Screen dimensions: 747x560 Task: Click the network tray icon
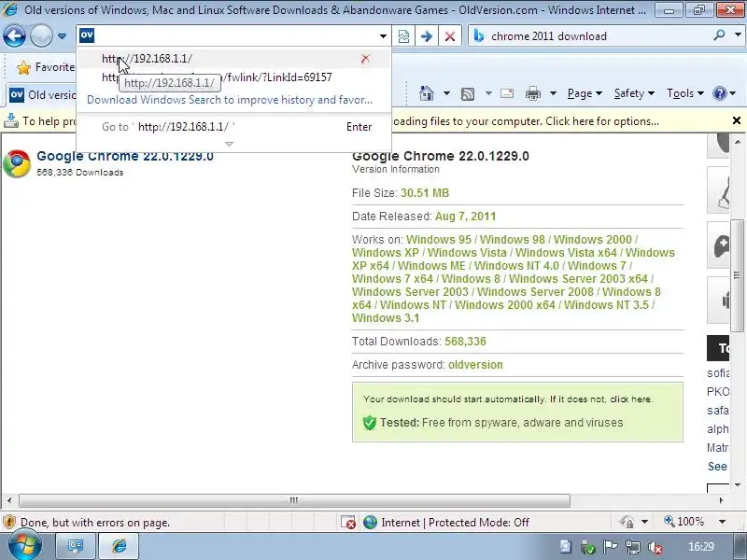tap(633, 548)
